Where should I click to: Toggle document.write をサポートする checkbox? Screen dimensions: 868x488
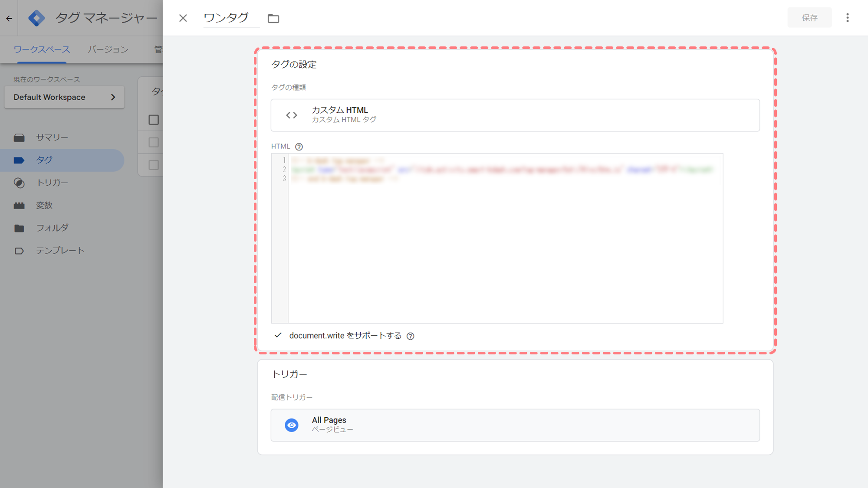click(278, 335)
